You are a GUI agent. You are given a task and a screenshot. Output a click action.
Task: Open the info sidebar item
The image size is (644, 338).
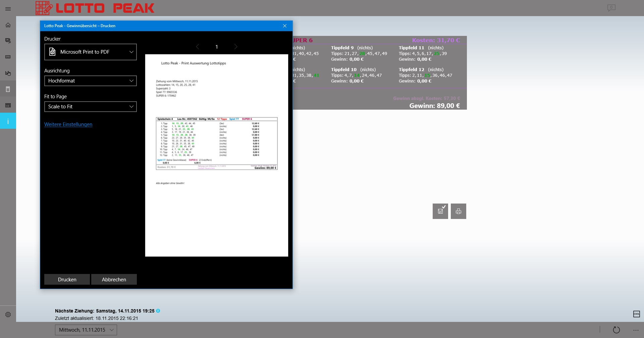click(8, 121)
